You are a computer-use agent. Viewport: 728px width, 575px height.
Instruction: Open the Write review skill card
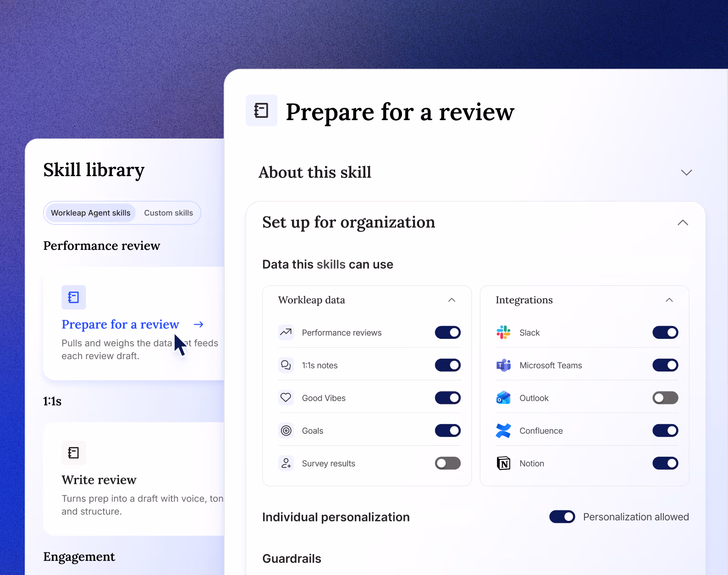coord(134,479)
